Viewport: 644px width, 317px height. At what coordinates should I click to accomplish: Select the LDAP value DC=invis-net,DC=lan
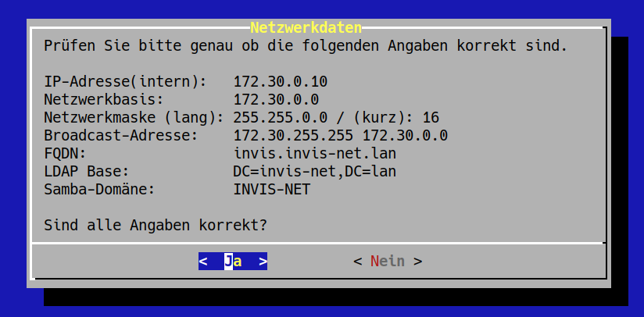click(x=315, y=172)
